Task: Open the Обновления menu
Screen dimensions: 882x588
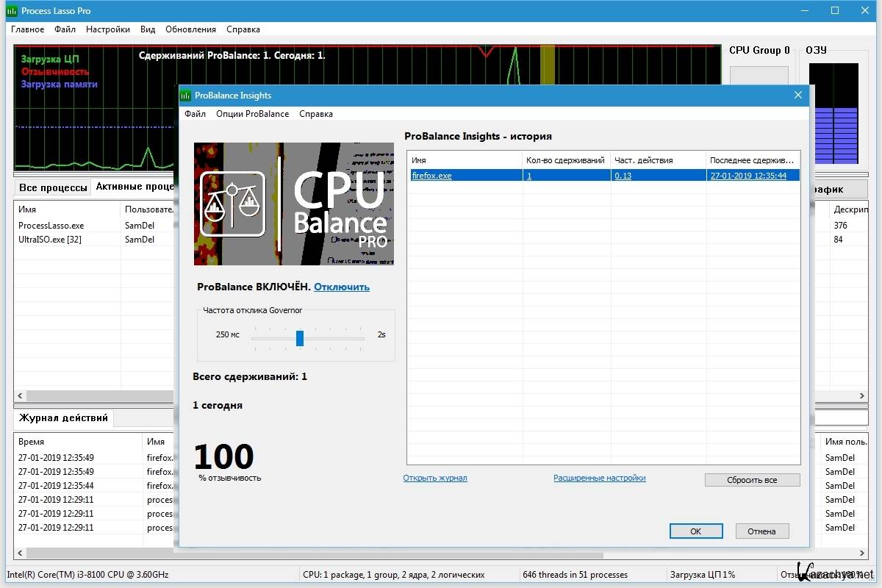Action: [190, 29]
